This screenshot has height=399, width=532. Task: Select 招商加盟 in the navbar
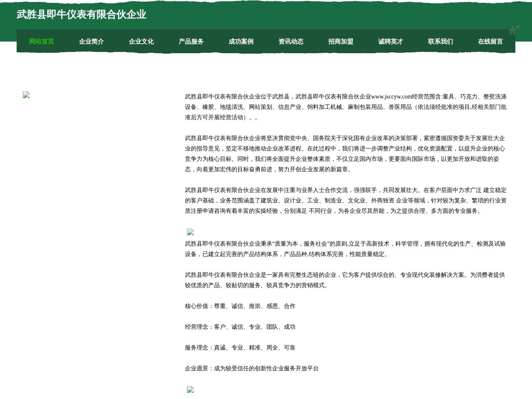[x=340, y=42]
